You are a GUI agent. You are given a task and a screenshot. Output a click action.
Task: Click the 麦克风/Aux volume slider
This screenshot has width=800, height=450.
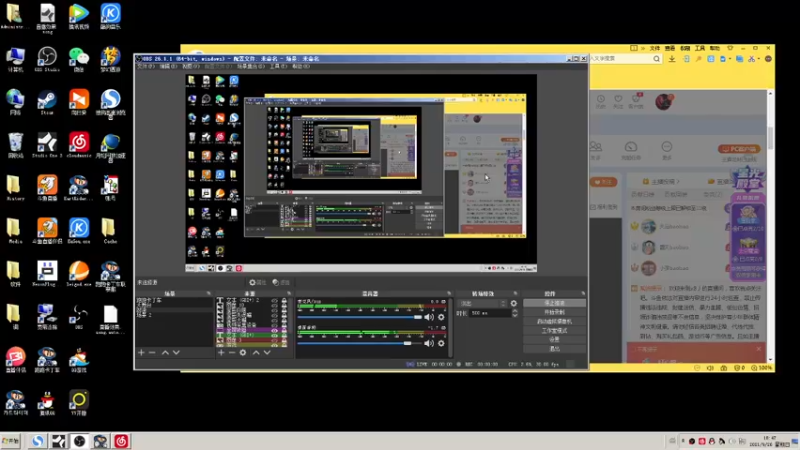point(360,317)
